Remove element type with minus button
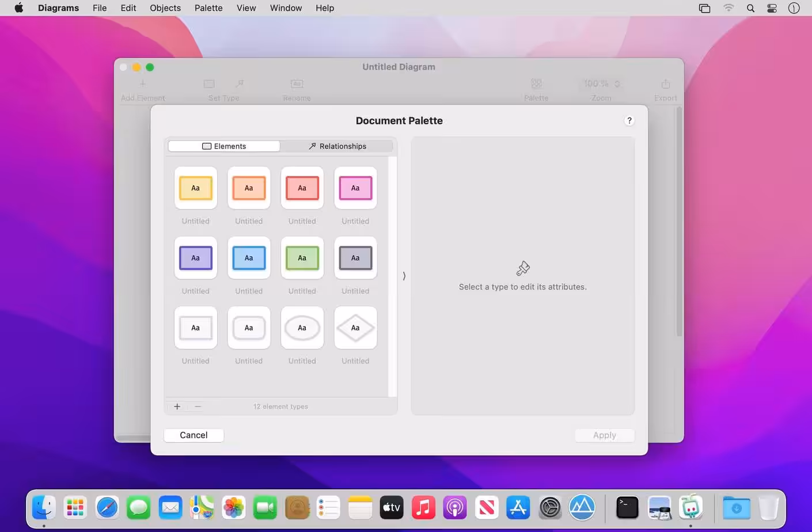The height and width of the screenshot is (532, 812). (x=198, y=406)
